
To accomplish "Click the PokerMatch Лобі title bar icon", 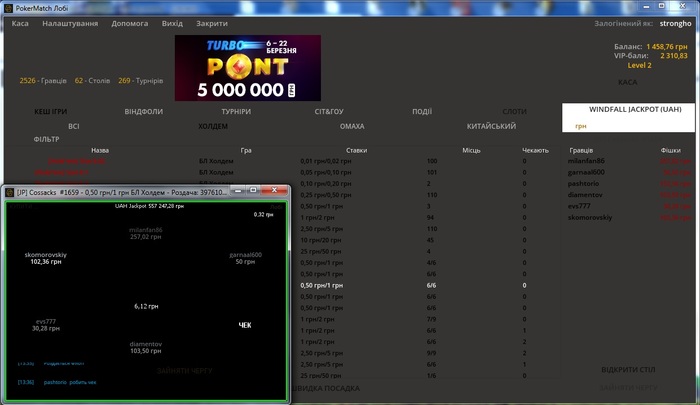I will pyautogui.click(x=8, y=8).
